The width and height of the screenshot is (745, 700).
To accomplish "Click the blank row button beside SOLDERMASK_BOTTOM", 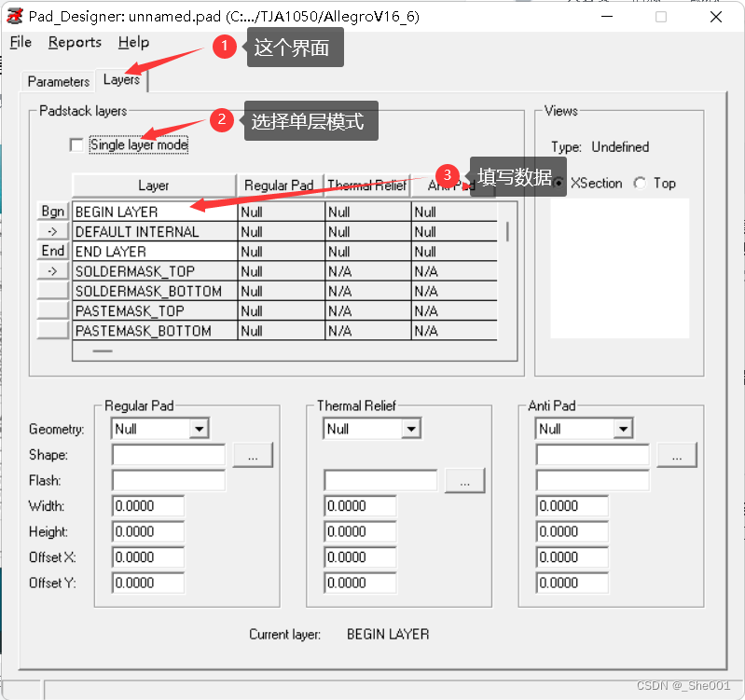I will click(x=53, y=291).
